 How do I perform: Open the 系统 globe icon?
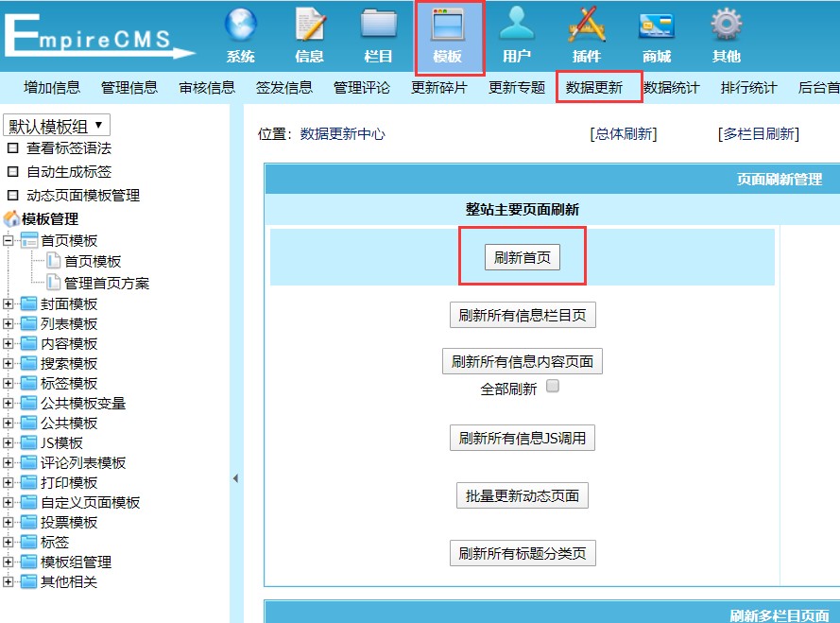click(x=241, y=26)
